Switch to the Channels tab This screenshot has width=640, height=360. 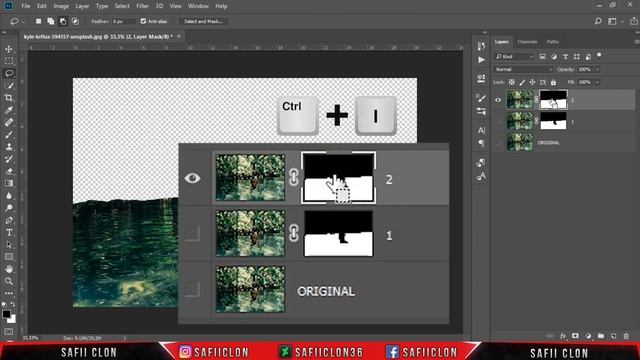pos(527,42)
